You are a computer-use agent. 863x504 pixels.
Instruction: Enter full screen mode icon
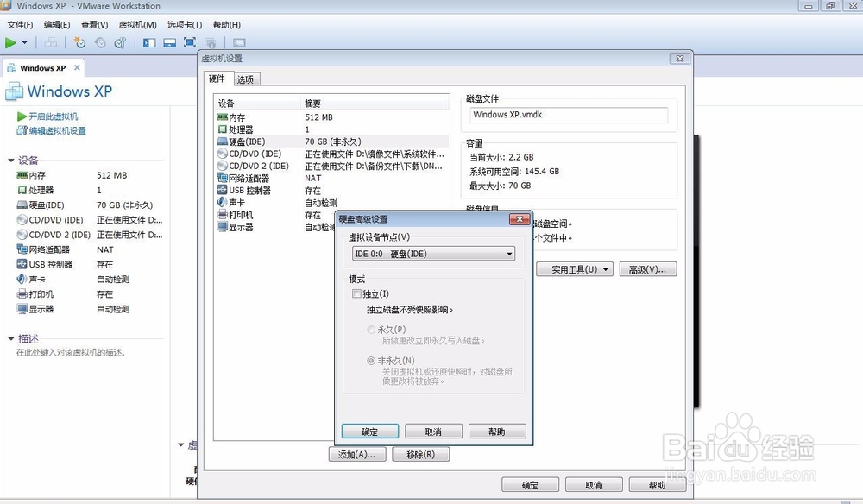coord(189,42)
